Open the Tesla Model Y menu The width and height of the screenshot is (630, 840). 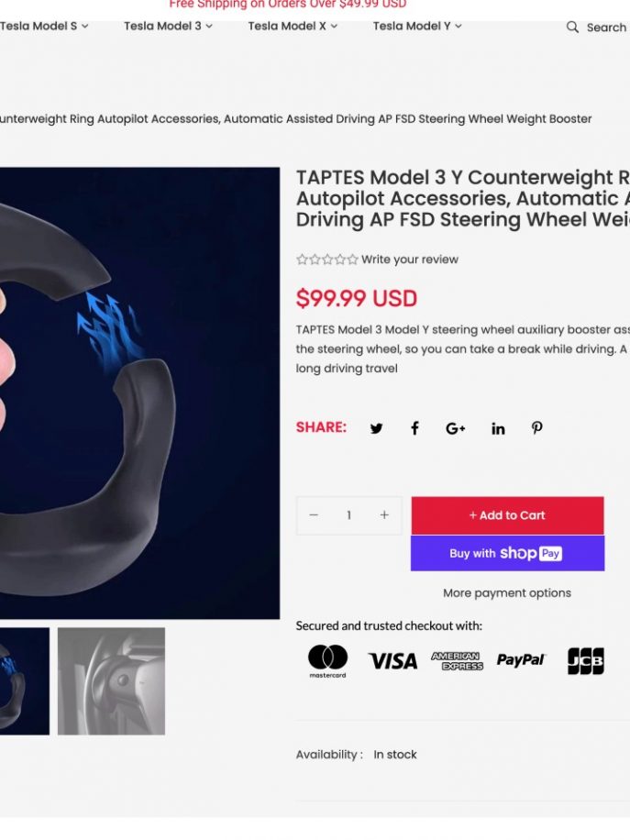pos(417,26)
